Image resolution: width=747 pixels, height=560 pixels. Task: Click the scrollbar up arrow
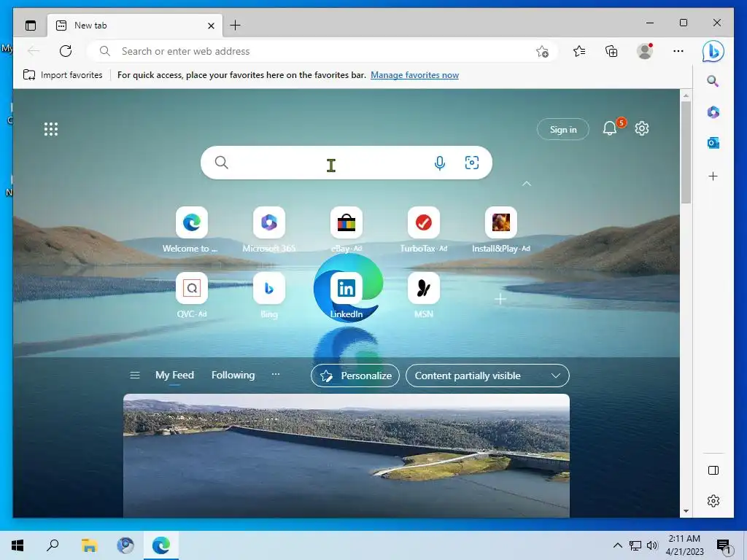pos(686,96)
